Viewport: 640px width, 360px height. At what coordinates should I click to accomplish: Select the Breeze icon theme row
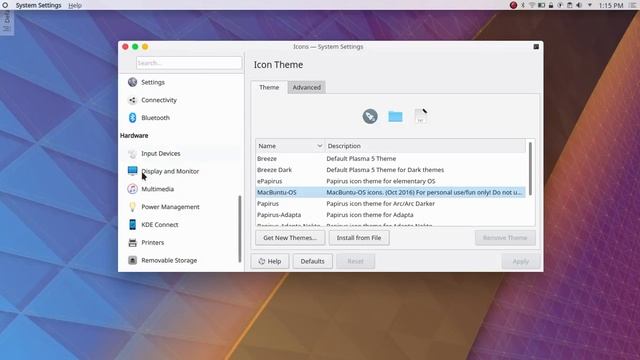pos(391,158)
